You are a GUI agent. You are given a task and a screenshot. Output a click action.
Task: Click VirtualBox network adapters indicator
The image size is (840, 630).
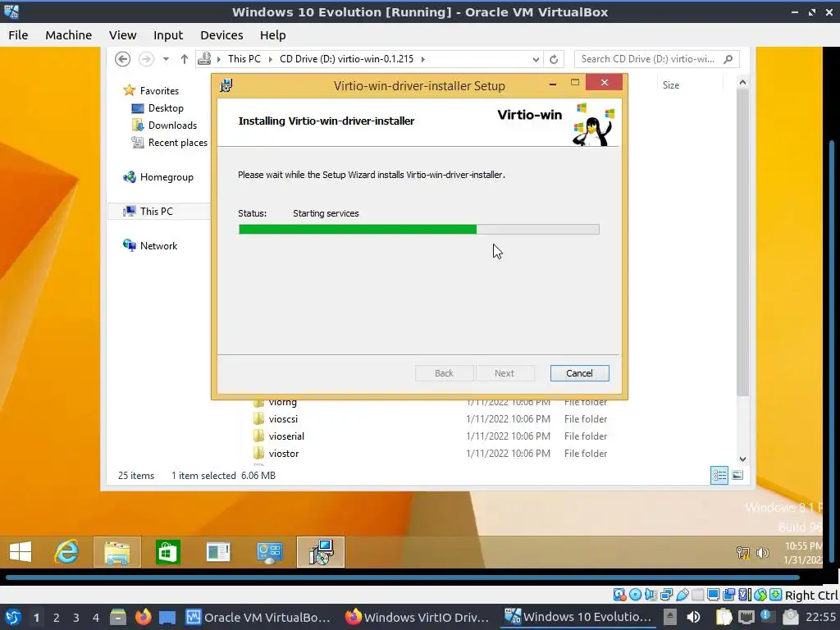click(x=666, y=595)
